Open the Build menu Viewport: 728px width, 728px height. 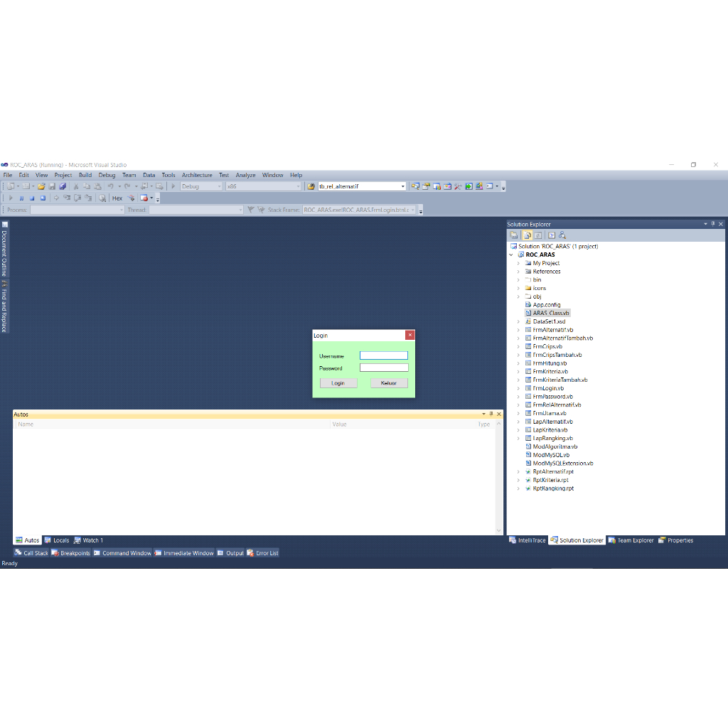[85, 175]
